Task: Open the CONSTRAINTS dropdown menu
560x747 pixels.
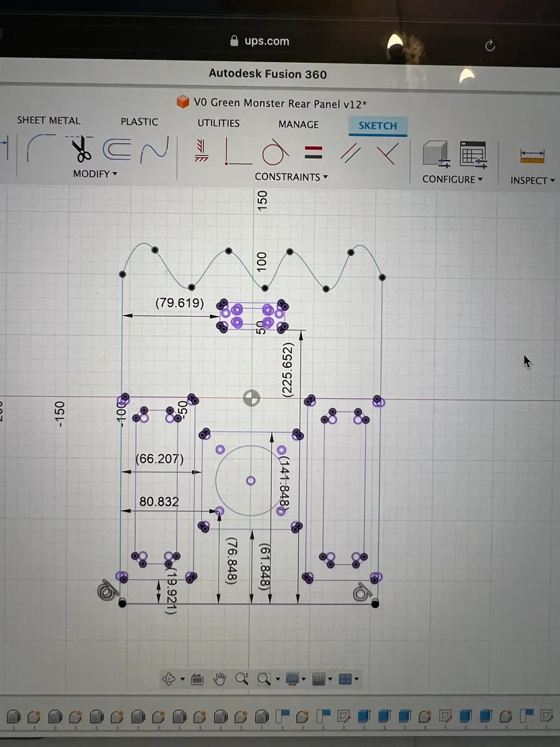Action: (x=291, y=177)
